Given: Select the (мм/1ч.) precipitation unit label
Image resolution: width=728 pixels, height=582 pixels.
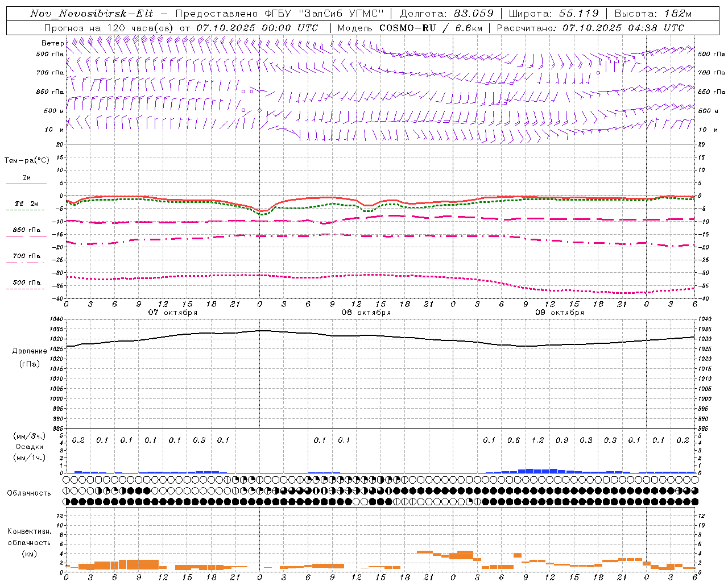Looking at the screenshot, I should [30, 458].
